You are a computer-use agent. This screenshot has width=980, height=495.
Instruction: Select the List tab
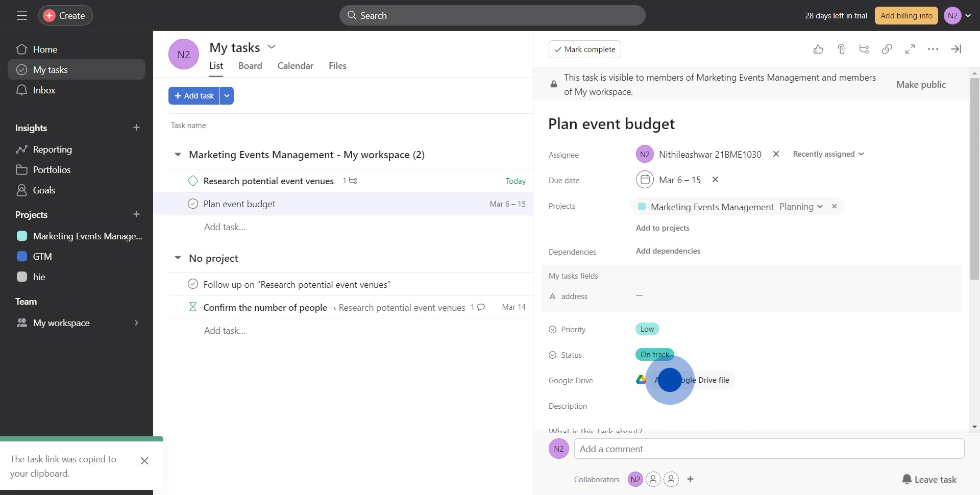coord(216,66)
